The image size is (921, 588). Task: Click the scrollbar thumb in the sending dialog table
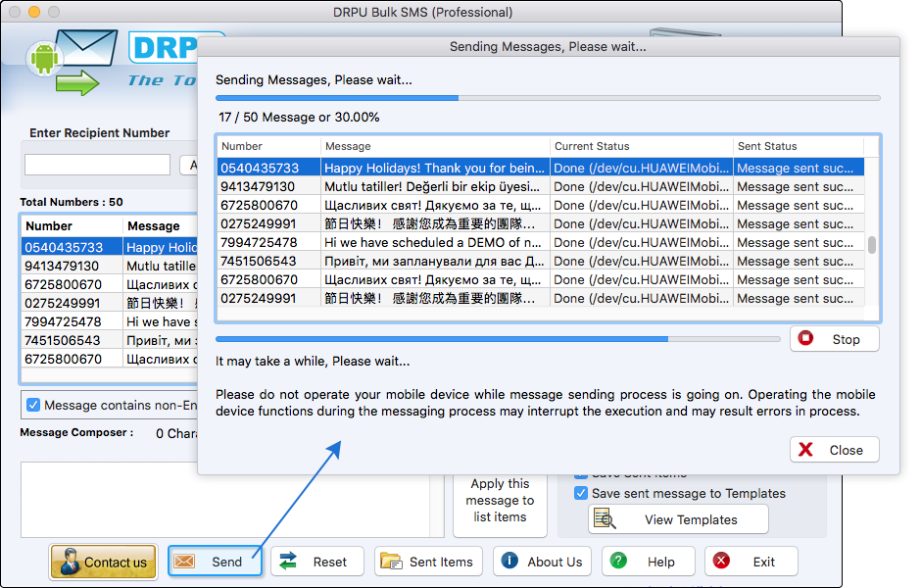[x=872, y=245]
